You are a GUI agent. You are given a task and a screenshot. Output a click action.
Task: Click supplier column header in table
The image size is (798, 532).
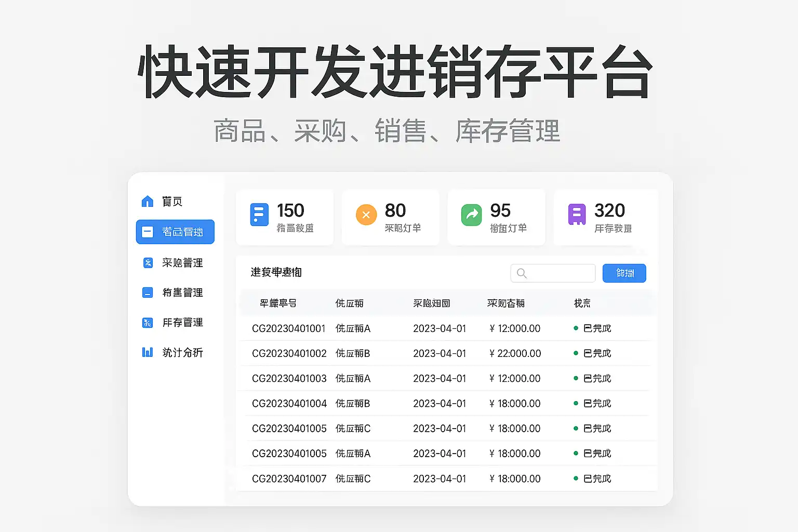349,303
